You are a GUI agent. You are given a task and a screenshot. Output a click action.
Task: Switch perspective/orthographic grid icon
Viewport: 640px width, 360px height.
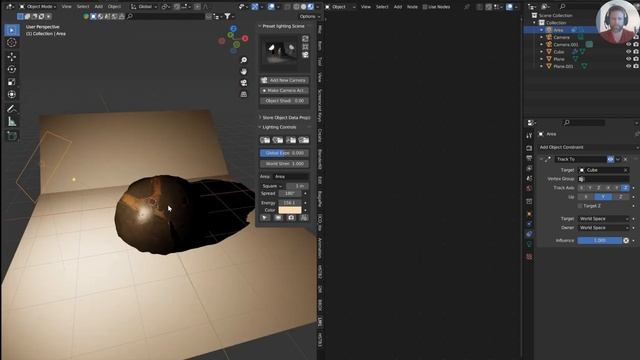pyautogui.click(x=244, y=94)
